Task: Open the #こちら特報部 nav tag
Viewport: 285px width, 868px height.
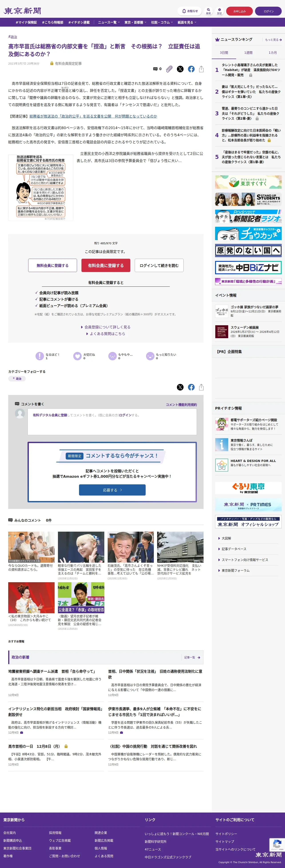Action: pyautogui.click(x=53, y=22)
